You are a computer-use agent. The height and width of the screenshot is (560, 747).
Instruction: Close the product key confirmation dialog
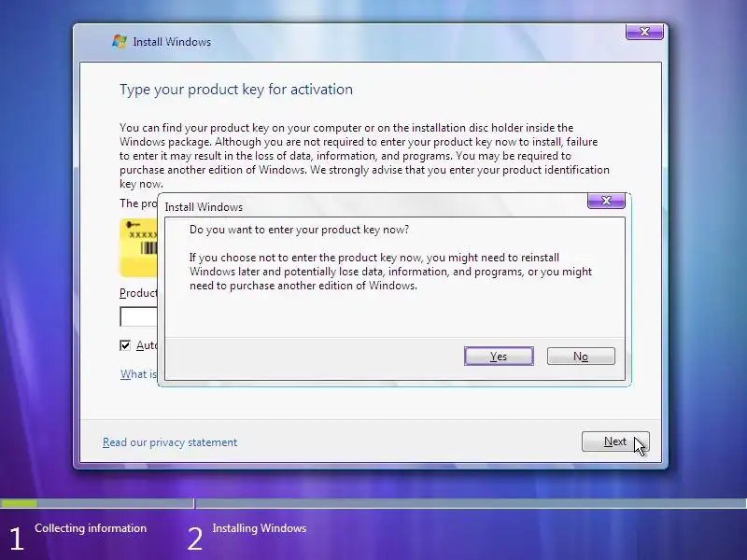click(606, 201)
